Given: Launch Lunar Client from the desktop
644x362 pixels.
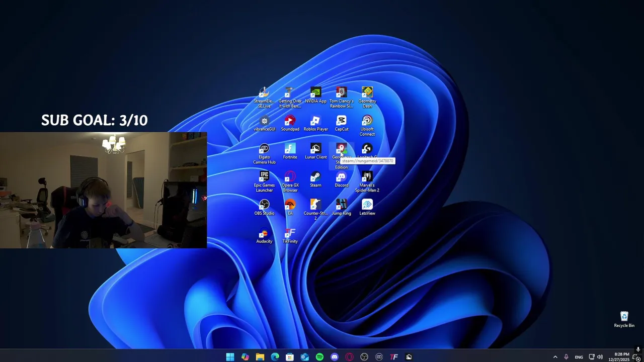Looking at the screenshot, I should [315, 151].
